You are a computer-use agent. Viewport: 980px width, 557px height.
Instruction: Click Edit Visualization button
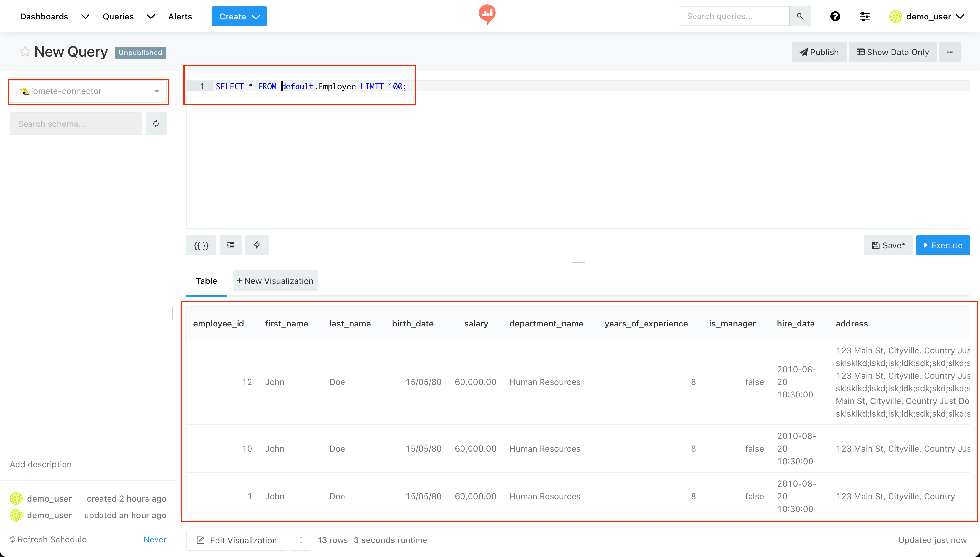pyautogui.click(x=237, y=540)
